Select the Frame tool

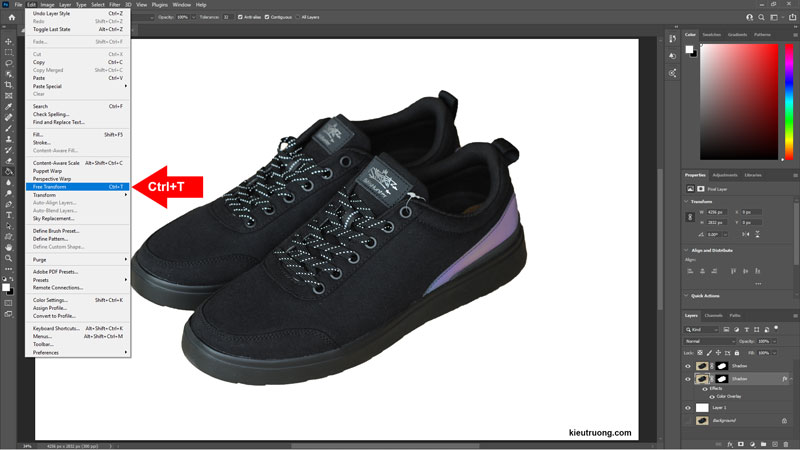point(9,95)
